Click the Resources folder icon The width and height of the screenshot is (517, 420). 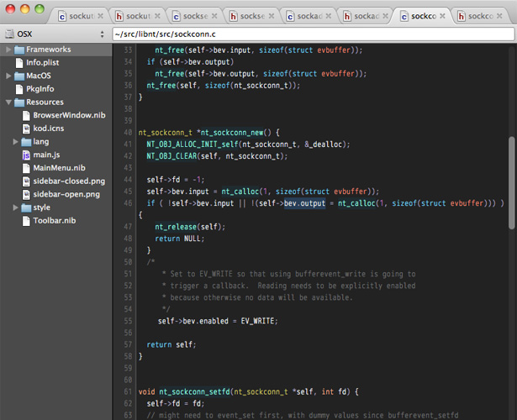(x=19, y=102)
